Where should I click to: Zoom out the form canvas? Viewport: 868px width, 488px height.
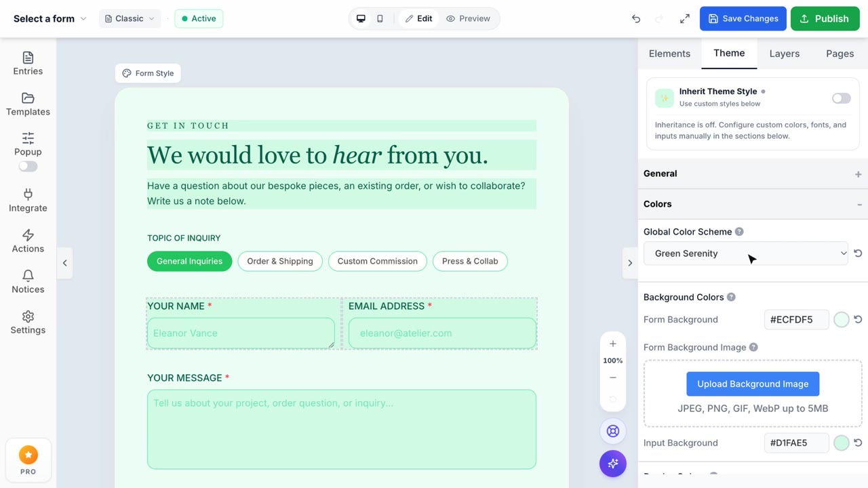click(x=613, y=378)
